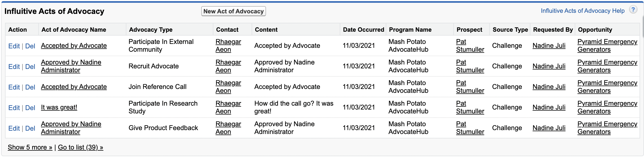644x159 pixels.
Task: Open Rhaegar Aeon contact in Recruit Advocate row
Action: [228, 66]
